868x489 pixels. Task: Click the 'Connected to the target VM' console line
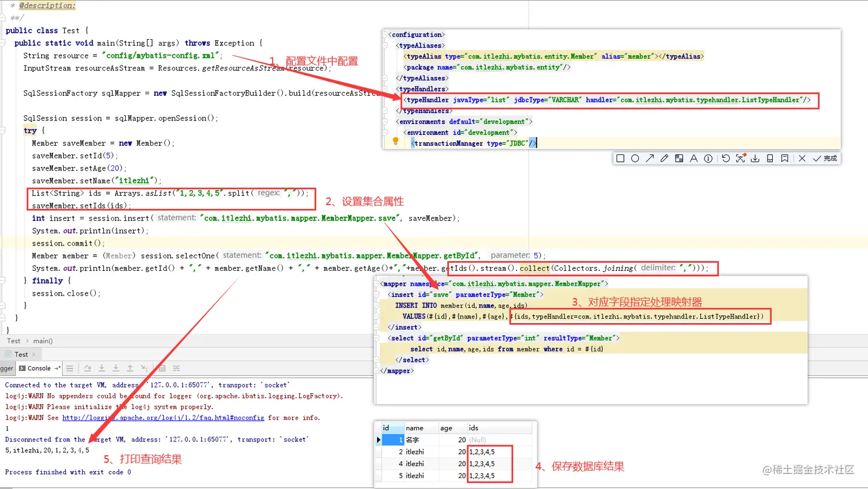point(148,385)
